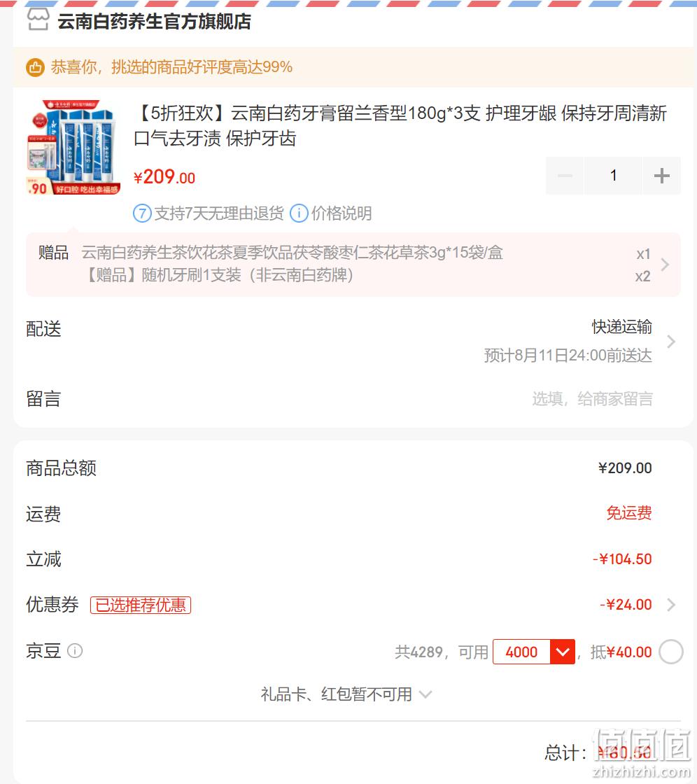Screen dimensions: 697x784
Task: Open the 价格说明 link
Action: coord(342,213)
